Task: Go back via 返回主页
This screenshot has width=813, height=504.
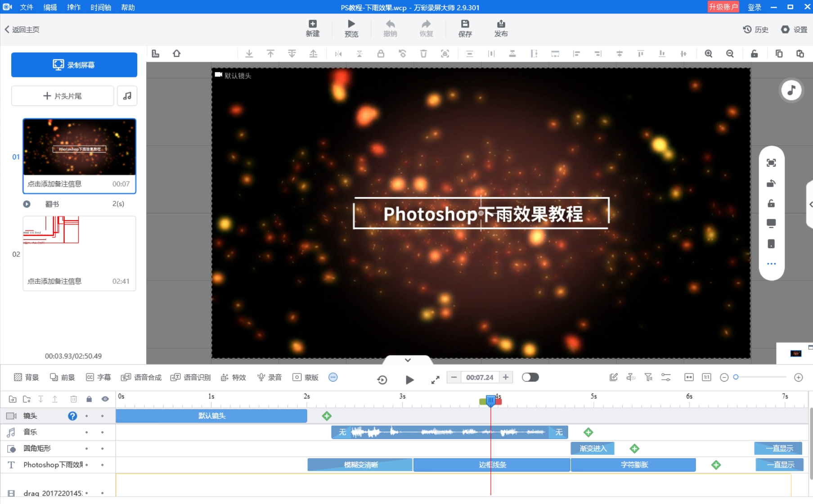Action: point(22,29)
